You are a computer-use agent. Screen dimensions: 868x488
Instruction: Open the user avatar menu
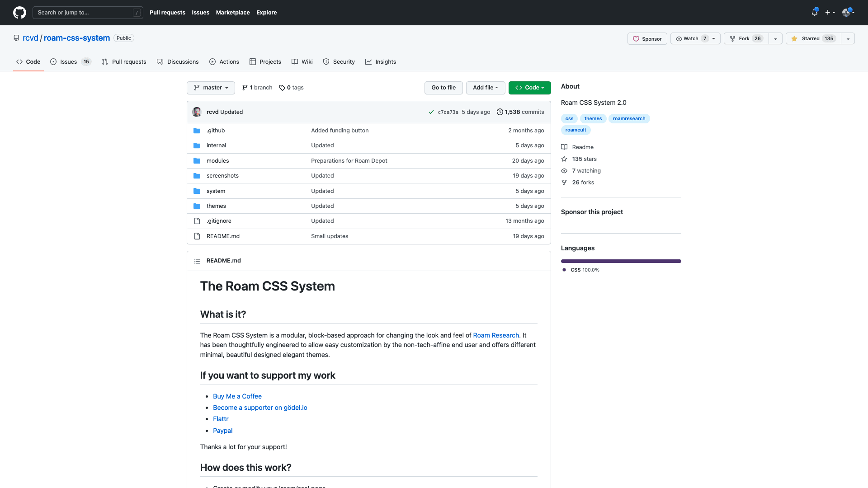[x=848, y=13]
